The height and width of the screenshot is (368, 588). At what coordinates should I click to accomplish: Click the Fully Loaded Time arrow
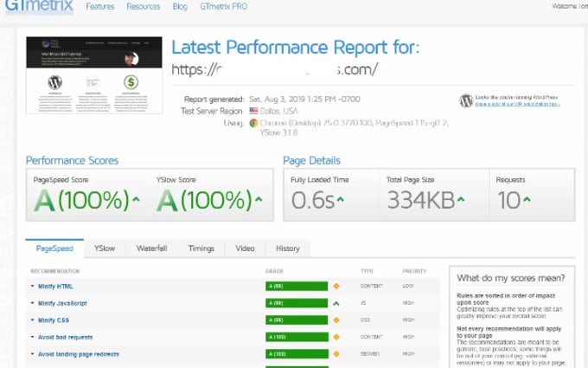(340, 199)
